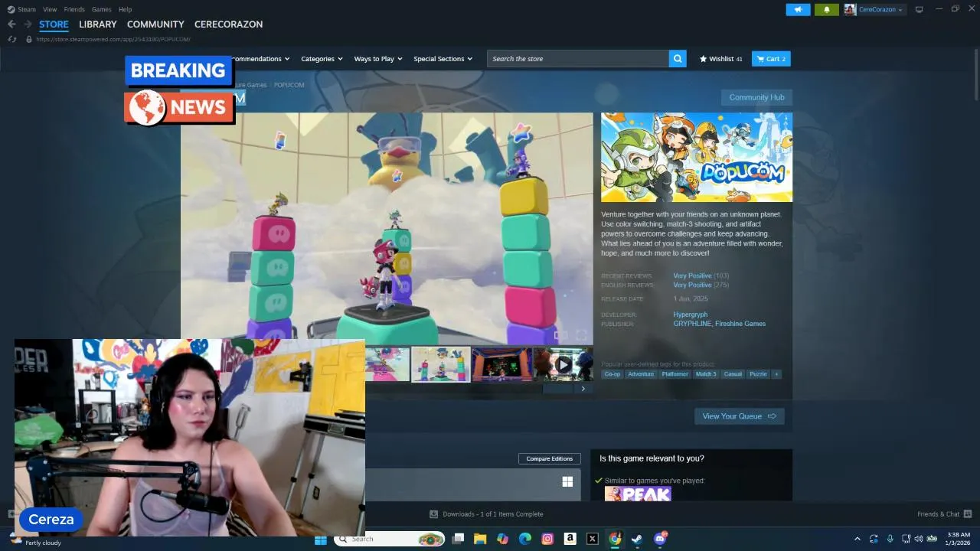This screenshot has height=551, width=980.
Task: Click the thumbnail strip scrollbar slider
Action: click(557, 389)
